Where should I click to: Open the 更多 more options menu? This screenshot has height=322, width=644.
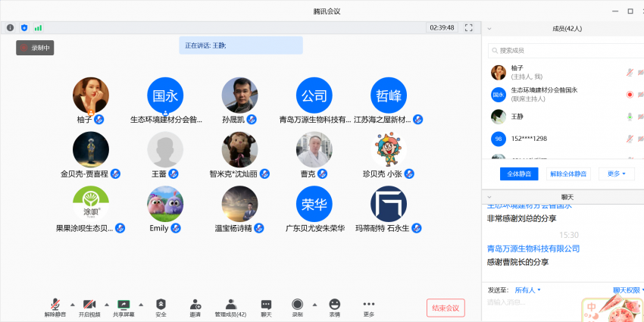[369, 308]
